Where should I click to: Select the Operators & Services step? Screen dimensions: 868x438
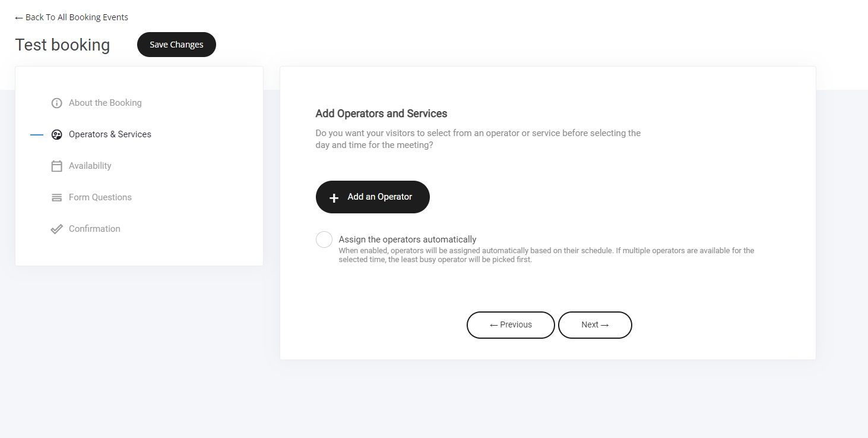click(x=110, y=134)
